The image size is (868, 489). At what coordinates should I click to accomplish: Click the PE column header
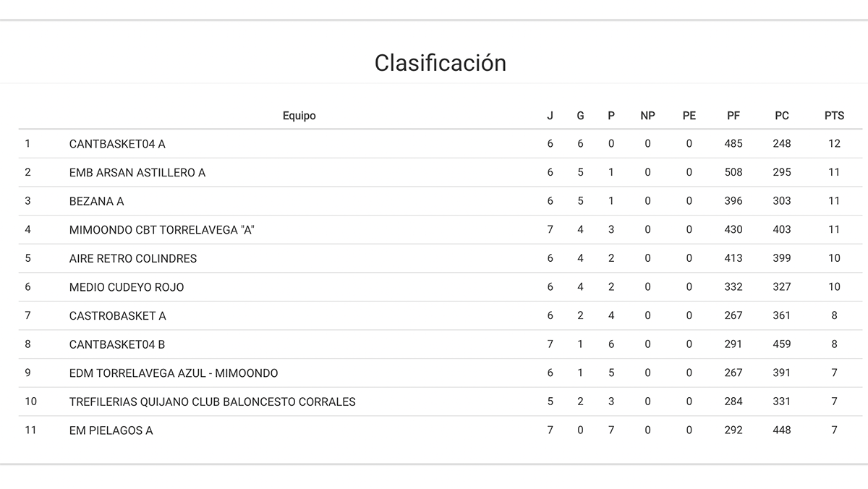[689, 116]
